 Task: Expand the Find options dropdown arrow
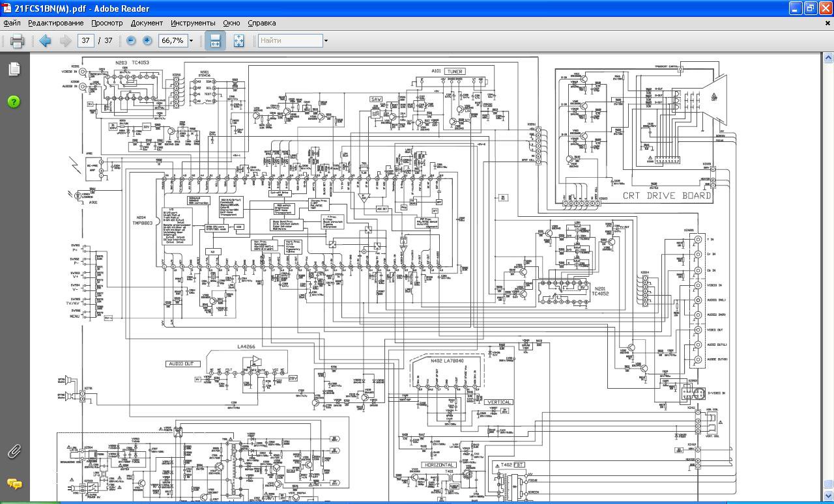(326, 40)
